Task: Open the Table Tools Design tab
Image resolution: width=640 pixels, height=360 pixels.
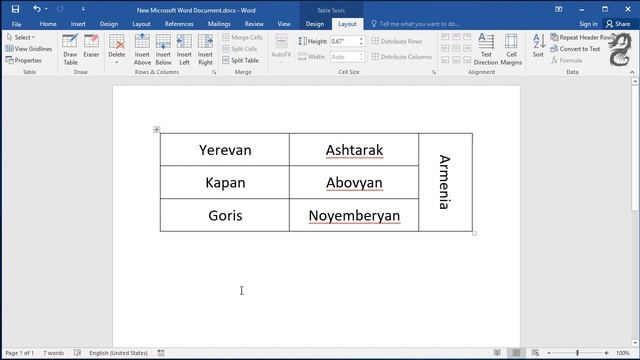Action: pos(315,24)
